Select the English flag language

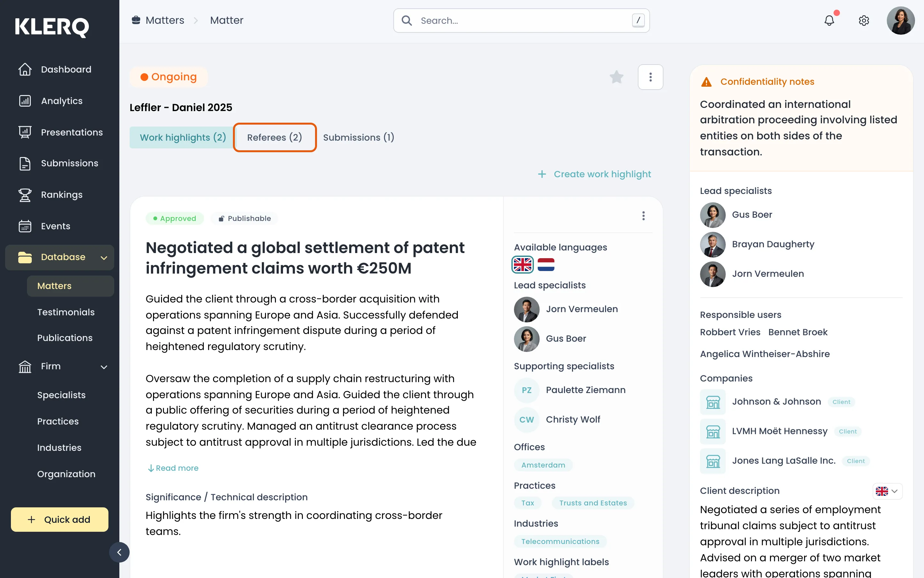tap(523, 265)
